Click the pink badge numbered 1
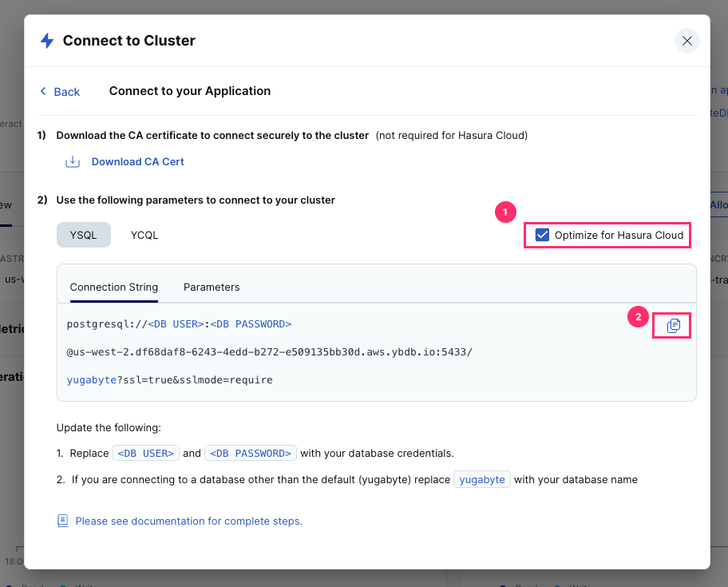The height and width of the screenshot is (587, 728). (505, 212)
